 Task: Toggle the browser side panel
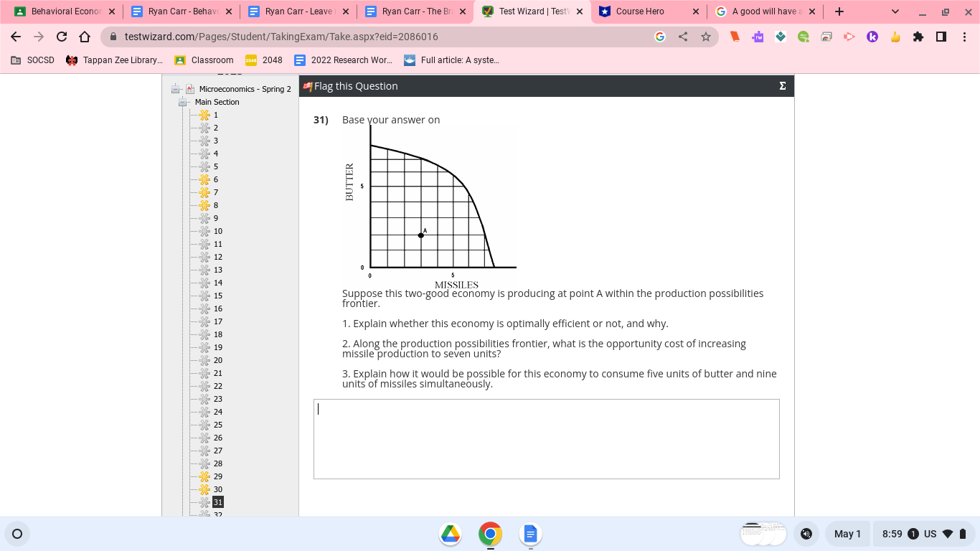tap(941, 37)
